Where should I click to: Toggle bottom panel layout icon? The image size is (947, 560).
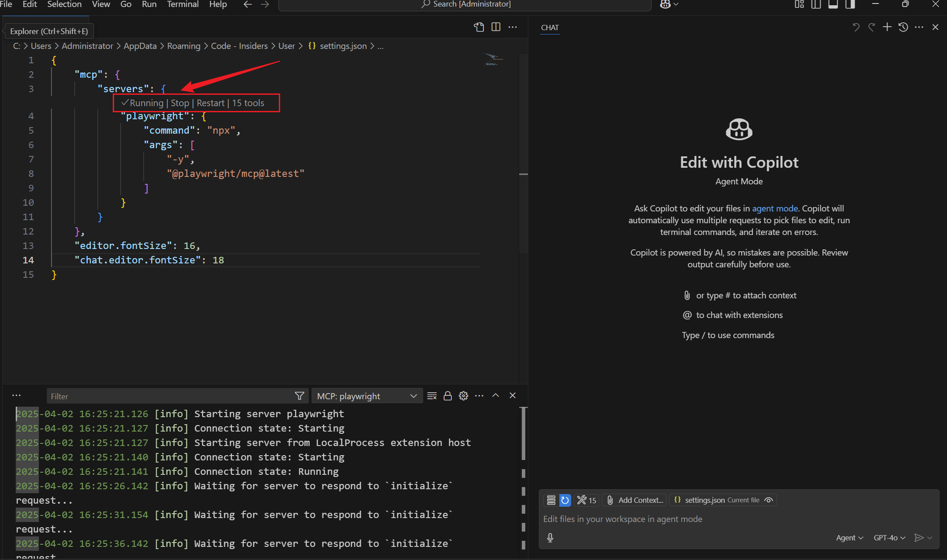click(833, 4)
